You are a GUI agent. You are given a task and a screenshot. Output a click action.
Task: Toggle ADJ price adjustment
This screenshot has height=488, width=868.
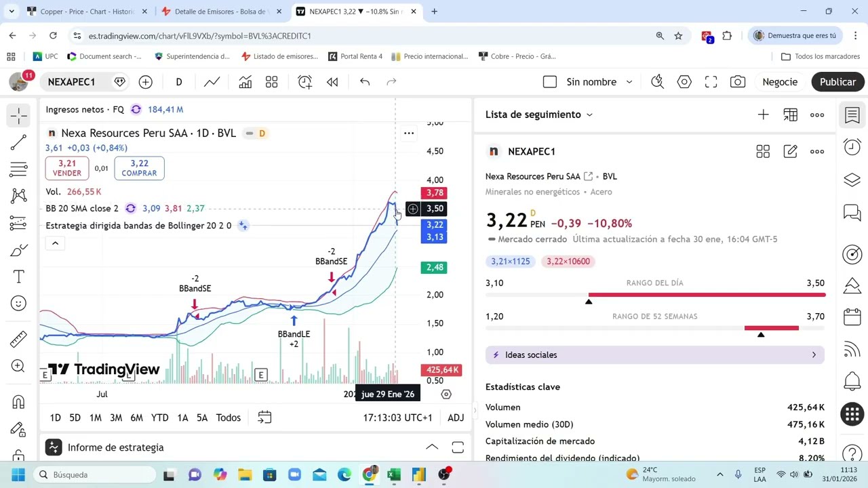click(456, 418)
